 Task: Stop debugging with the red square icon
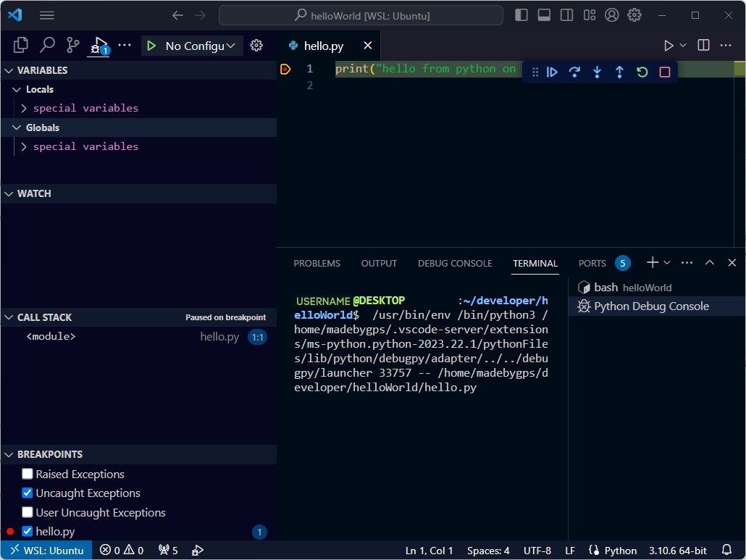(665, 72)
